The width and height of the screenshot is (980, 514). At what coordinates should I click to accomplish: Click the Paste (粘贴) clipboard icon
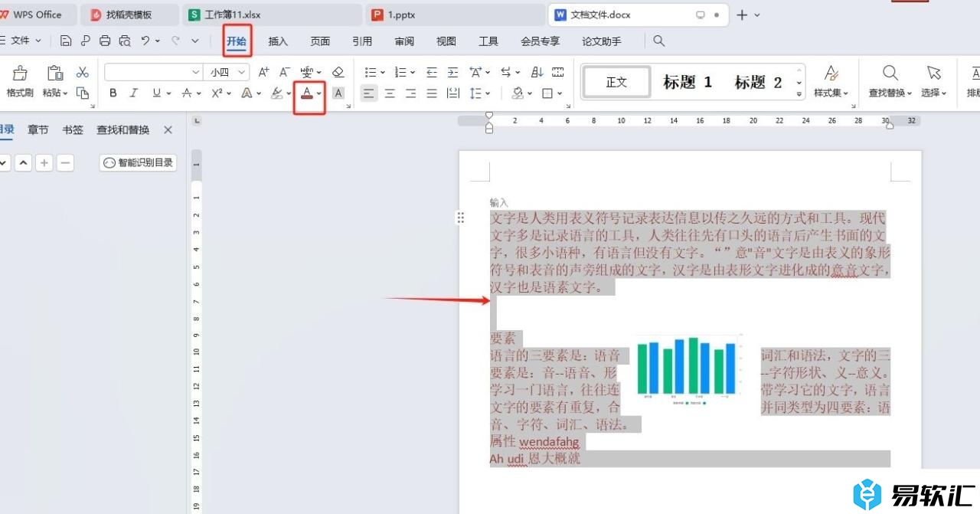[x=55, y=73]
